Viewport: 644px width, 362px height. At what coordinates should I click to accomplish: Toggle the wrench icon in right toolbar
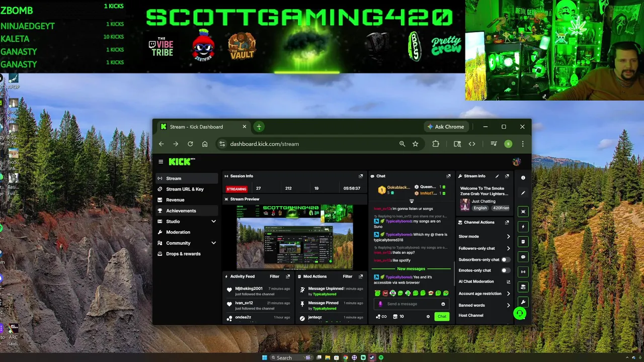[x=523, y=302]
